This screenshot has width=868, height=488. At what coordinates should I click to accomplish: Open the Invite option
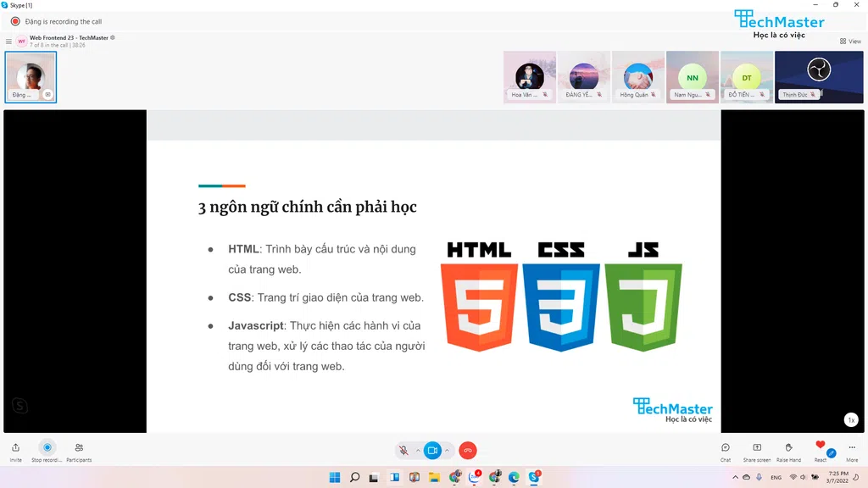[15, 451]
